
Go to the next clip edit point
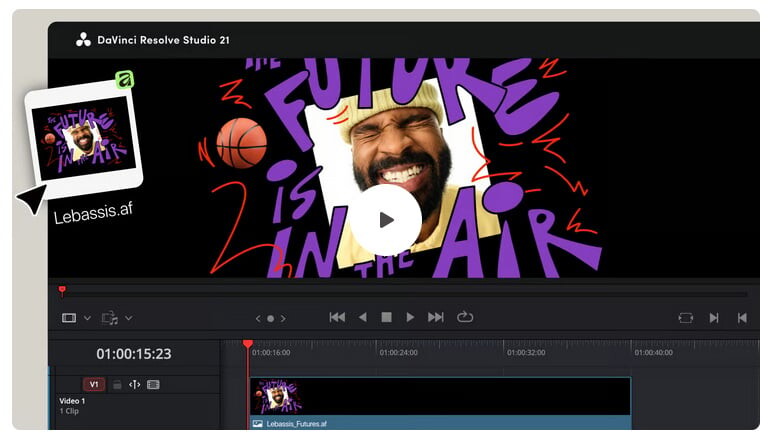(x=714, y=318)
